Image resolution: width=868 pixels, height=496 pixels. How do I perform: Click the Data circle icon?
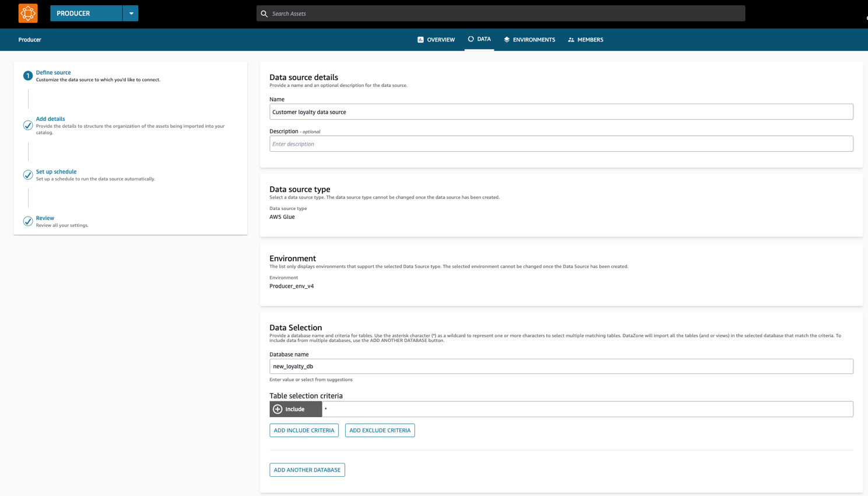[470, 39]
